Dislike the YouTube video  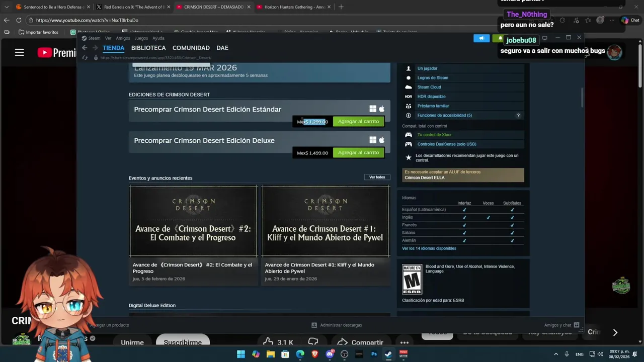[313, 342]
